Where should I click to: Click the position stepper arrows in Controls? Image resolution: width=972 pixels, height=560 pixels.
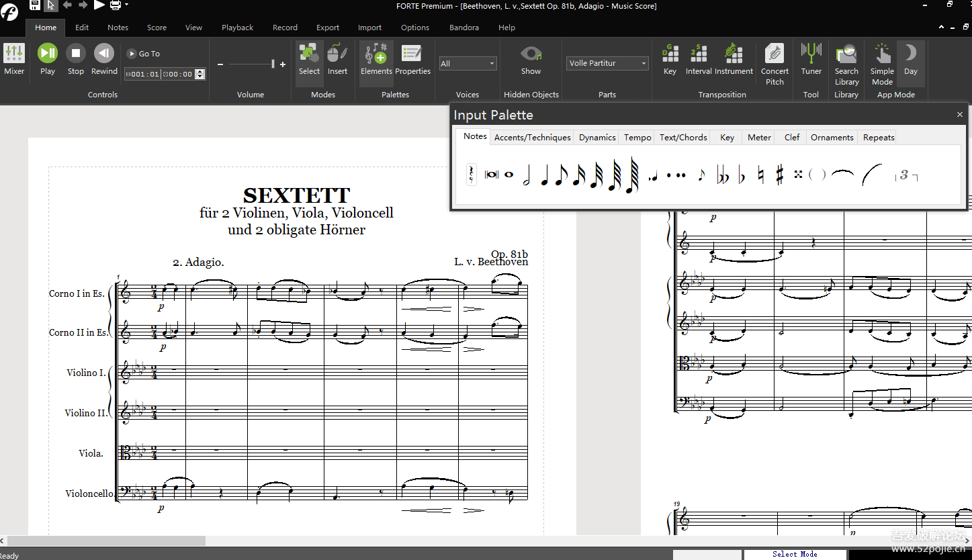click(200, 75)
